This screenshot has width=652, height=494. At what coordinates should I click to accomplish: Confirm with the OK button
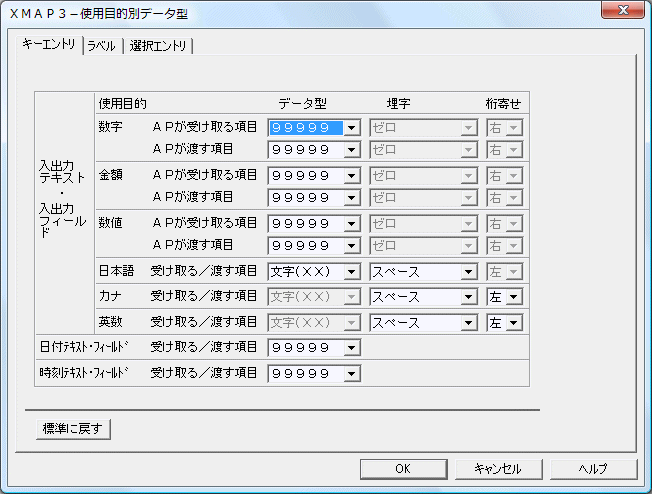403,469
